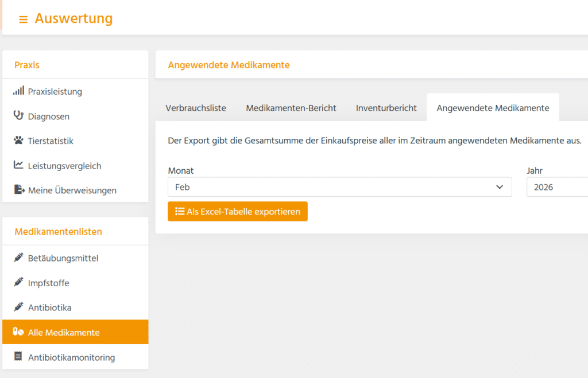This screenshot has width=588, height=378.
Task: Click the Praxisleistung bar chart icon
Action: click(x=18, y=91)
